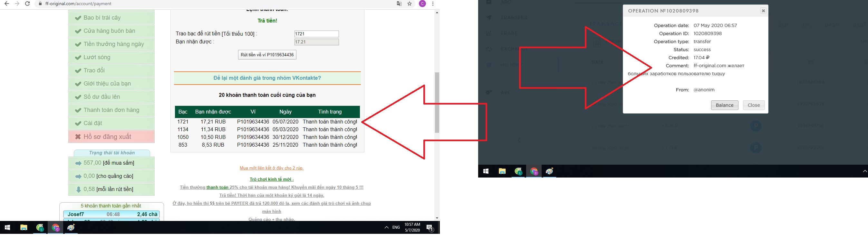This screenshot has height=247, width=868.
Task: Go back in the browser
Action: [x=6, y=4]
